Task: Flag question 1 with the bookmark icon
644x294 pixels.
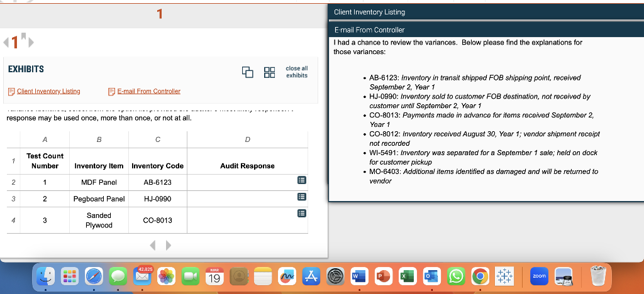Action: 24,36
